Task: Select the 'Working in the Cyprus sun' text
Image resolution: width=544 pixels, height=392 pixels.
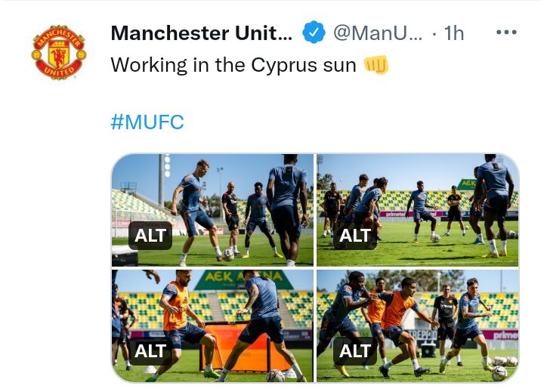Action: (x=233, y=65)
